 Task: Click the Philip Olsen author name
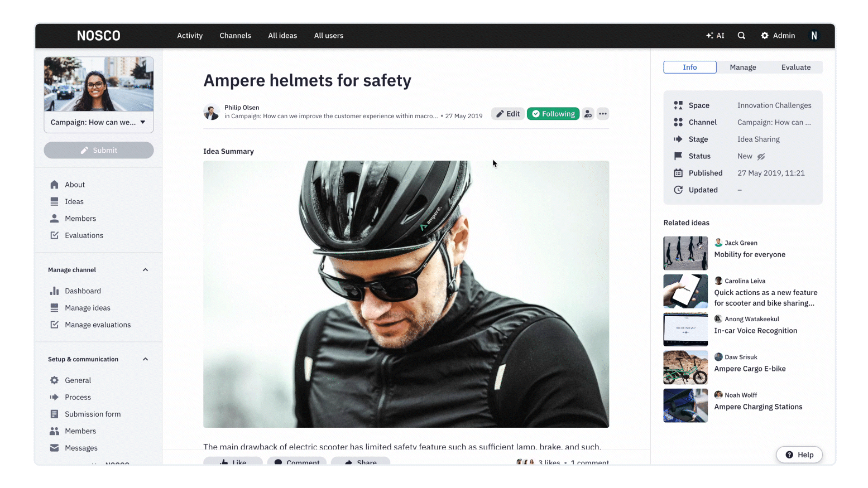pyautogui.click(x=242, y=108)
